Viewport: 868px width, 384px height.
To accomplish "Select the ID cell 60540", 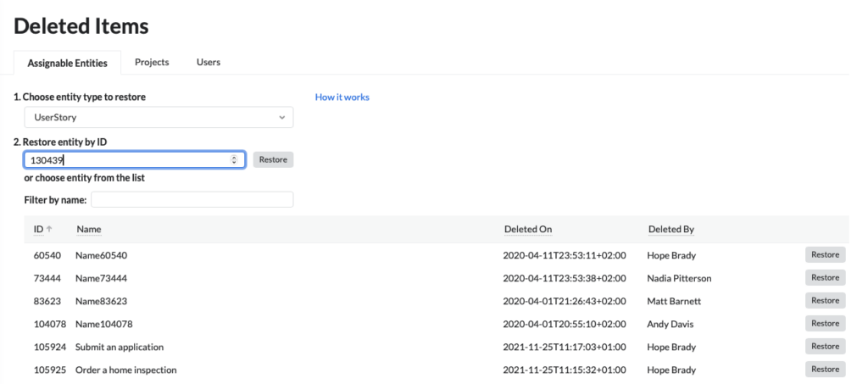I will (x=47, y=256).
